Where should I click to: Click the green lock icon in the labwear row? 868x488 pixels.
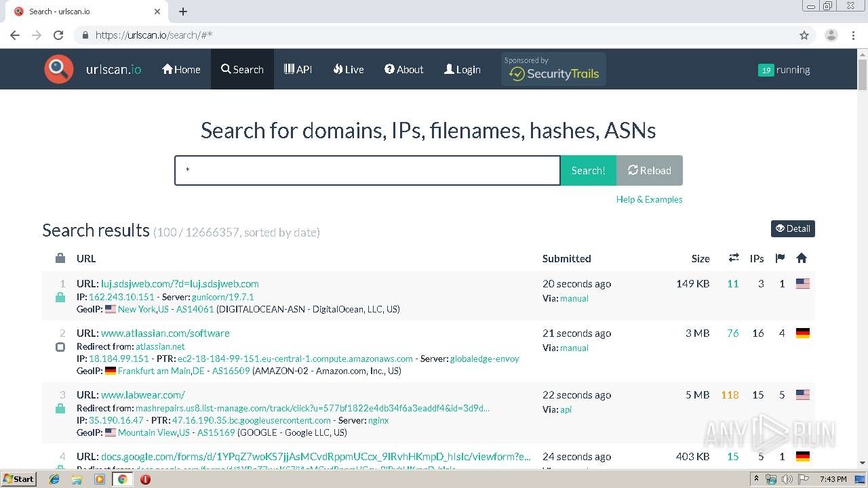(60, 408)
